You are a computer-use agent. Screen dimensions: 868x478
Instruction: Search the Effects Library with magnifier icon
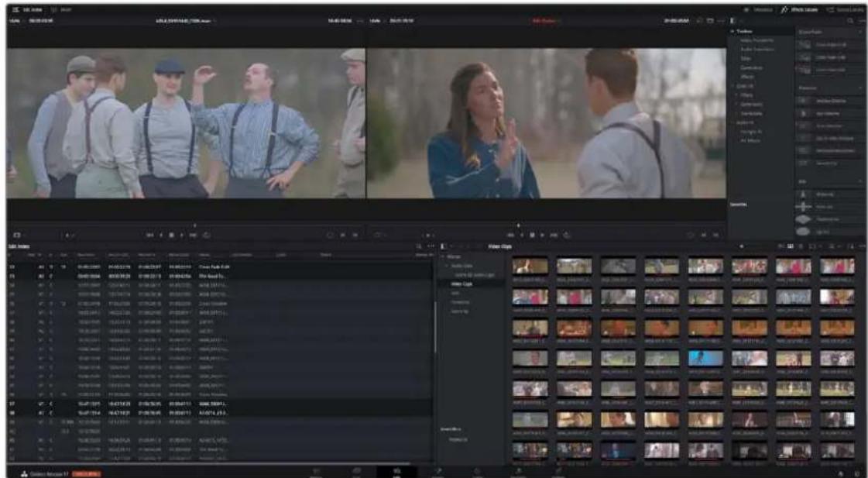[851, 21]
